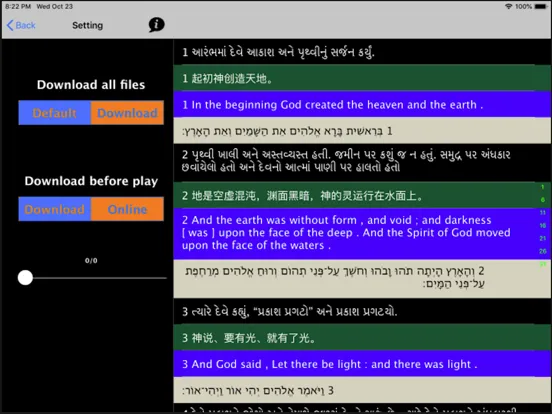Select Chinese verse 2 '地是空虚混沌'
The width and height of the screenshot is (552, 414).
pos(362,195)
